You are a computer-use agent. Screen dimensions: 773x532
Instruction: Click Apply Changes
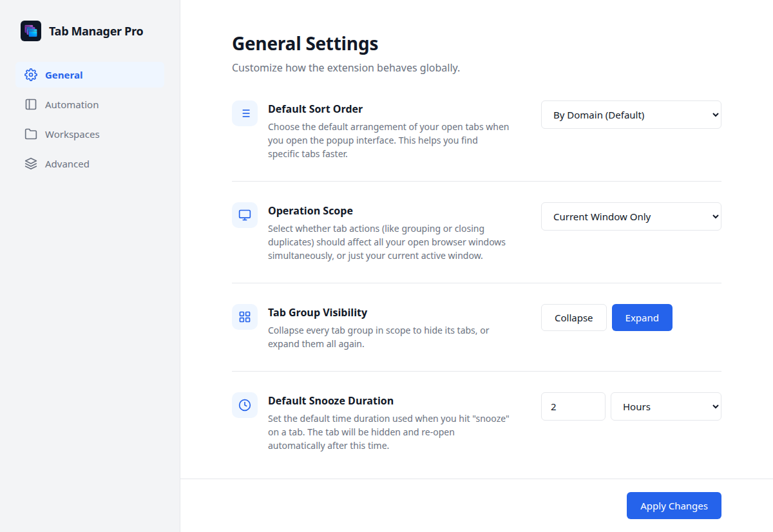tap(674, 506)
